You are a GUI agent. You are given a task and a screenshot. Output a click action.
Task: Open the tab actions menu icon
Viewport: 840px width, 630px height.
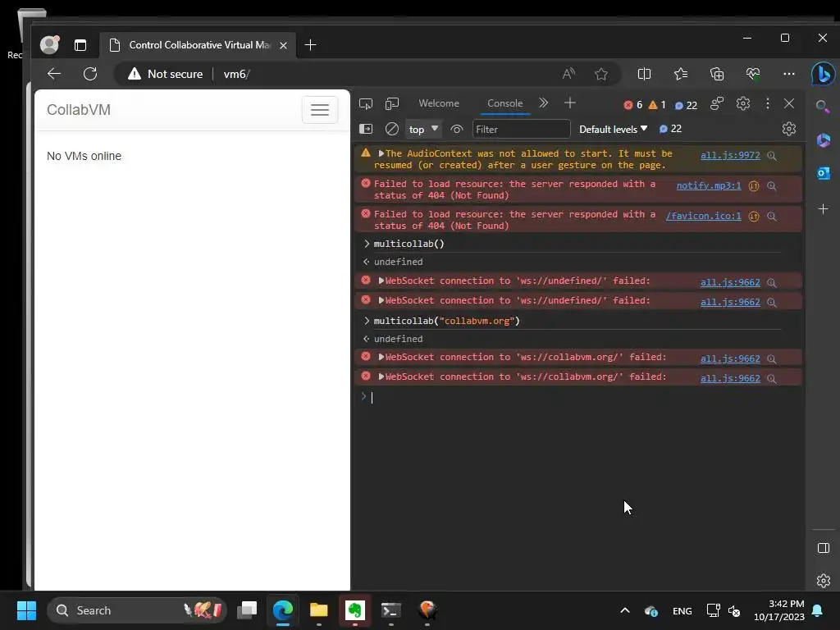(x=80, y=45)
